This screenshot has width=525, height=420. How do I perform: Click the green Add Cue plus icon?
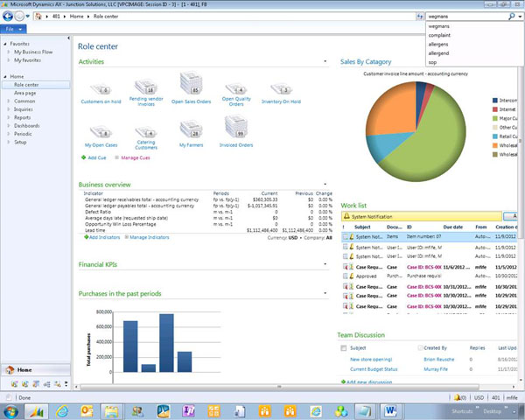tap(84, 157)
